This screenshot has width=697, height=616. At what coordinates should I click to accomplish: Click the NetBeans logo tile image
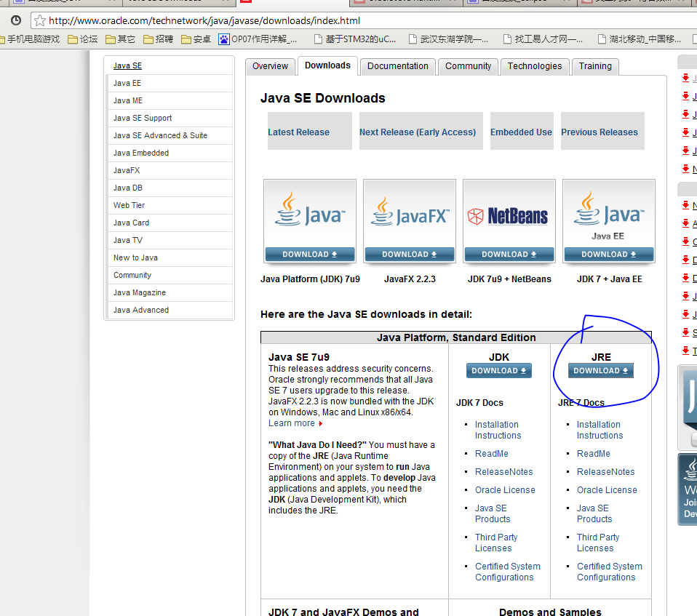tap(509, 215)
